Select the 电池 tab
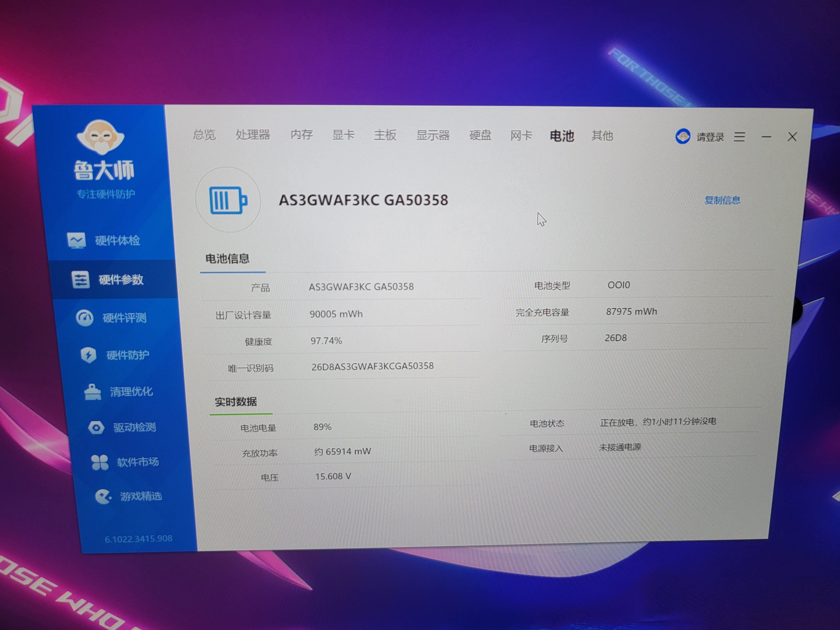This screenshot has height=630, width=840. click(562, 136)
